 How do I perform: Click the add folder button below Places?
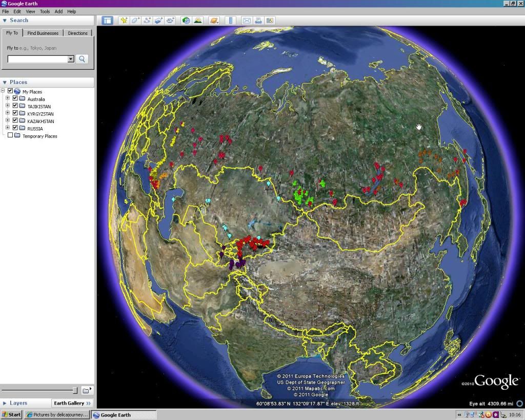click(87, 390)
